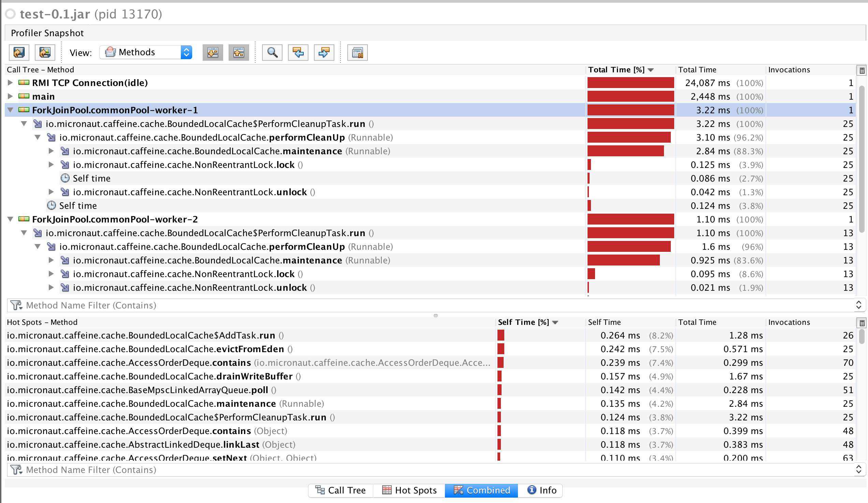Screen dimensions: 868x503
Task: Switch to the Call Tree tab
Action: (341, 490)
